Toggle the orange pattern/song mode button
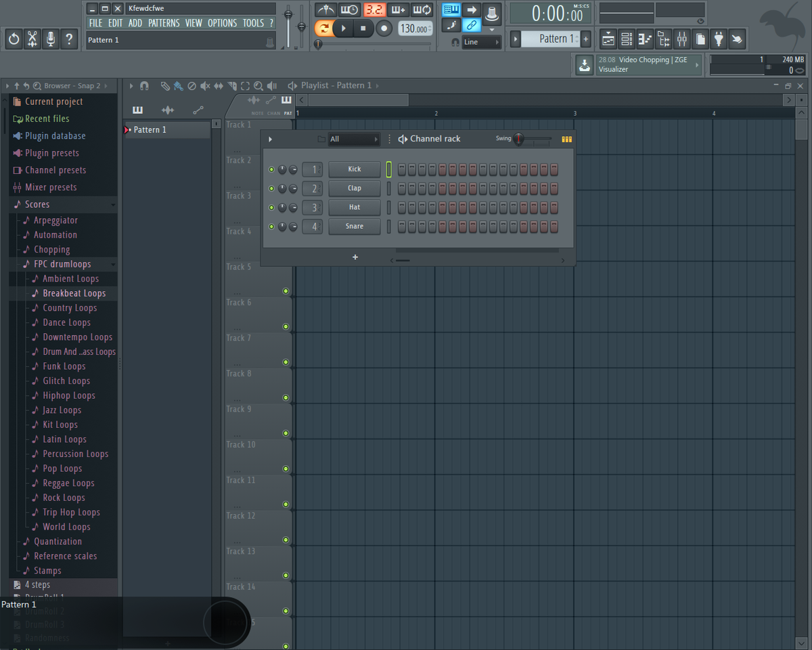This screenshot has width=812, height=650. click(323, 28)
